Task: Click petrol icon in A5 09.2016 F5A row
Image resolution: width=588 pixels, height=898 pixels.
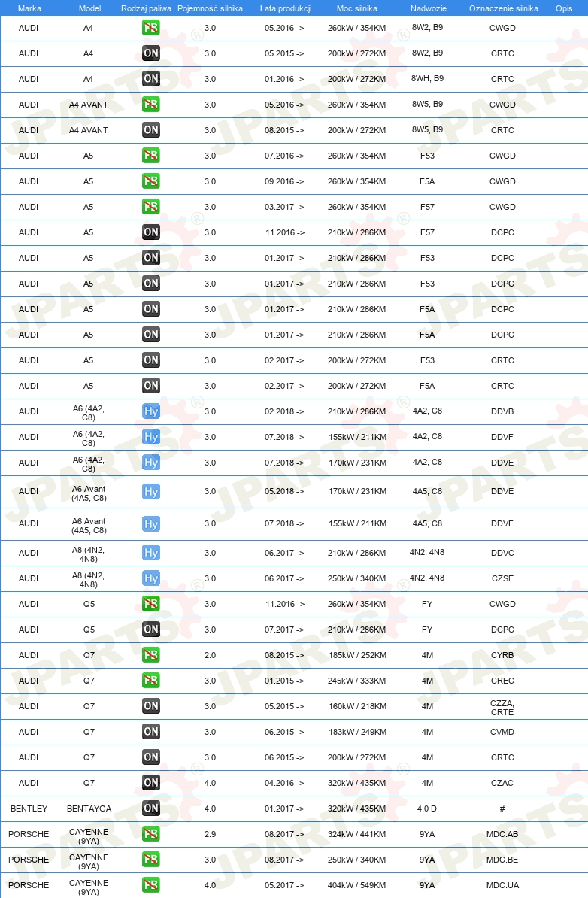Action: coord(151,181)
